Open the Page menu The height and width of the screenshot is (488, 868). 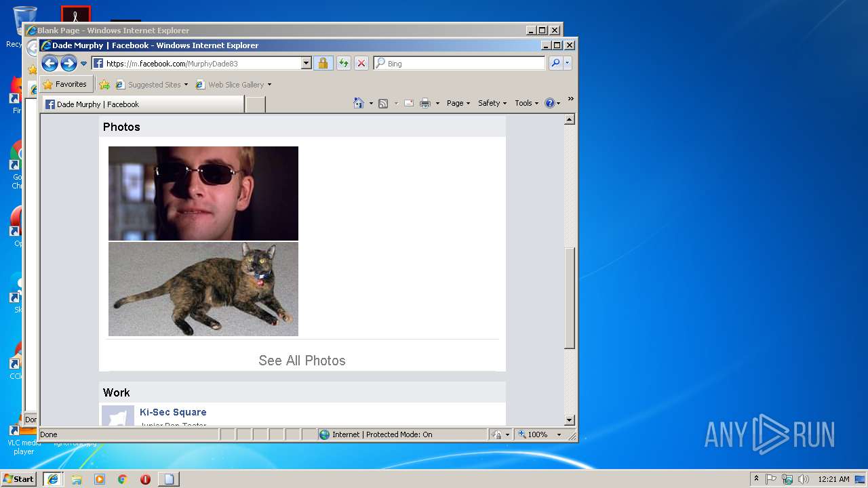(x=458, y=103)
